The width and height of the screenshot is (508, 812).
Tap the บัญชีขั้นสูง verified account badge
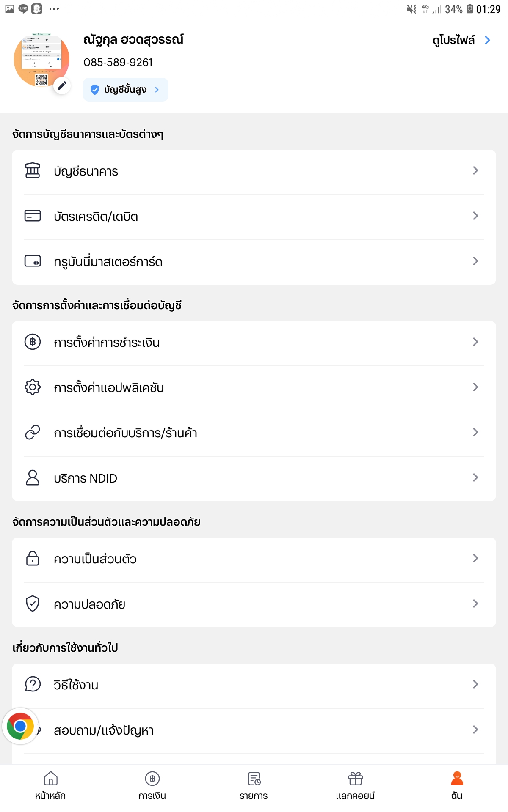point(125,90)
